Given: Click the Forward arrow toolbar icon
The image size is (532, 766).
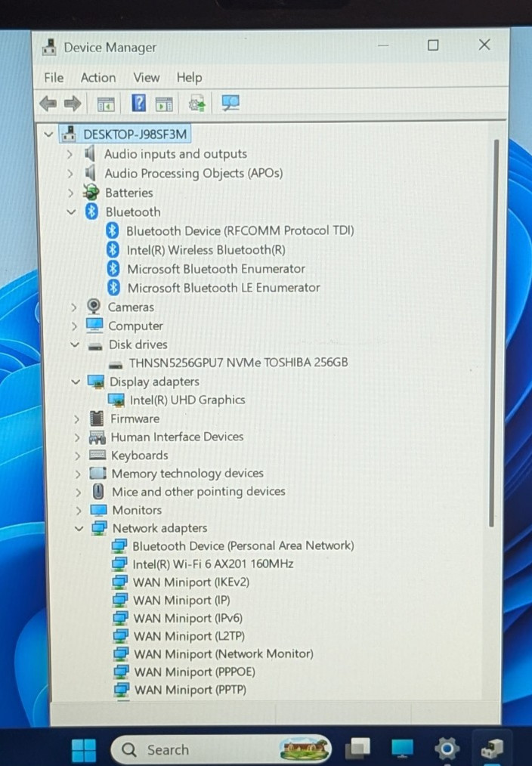Looking at the screenshot, I should point(73,103).
